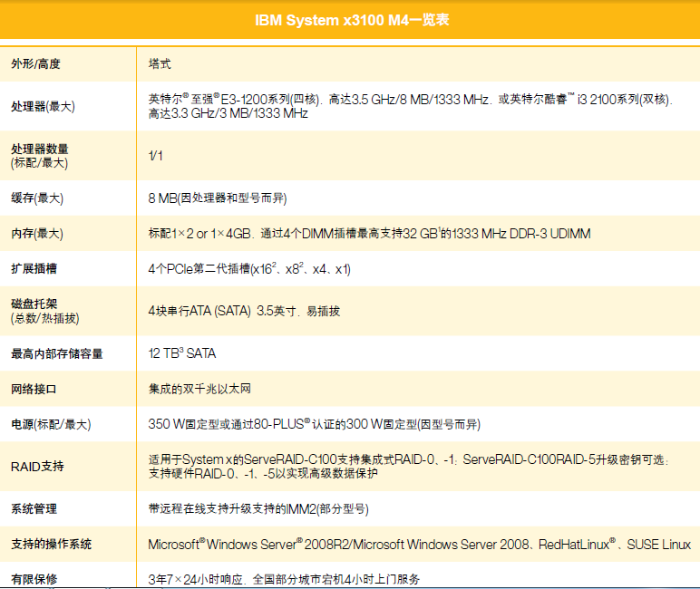Click the value '12 TB SATA'
The height and width of the screenshot is (589, 700).
click(182, 353)
